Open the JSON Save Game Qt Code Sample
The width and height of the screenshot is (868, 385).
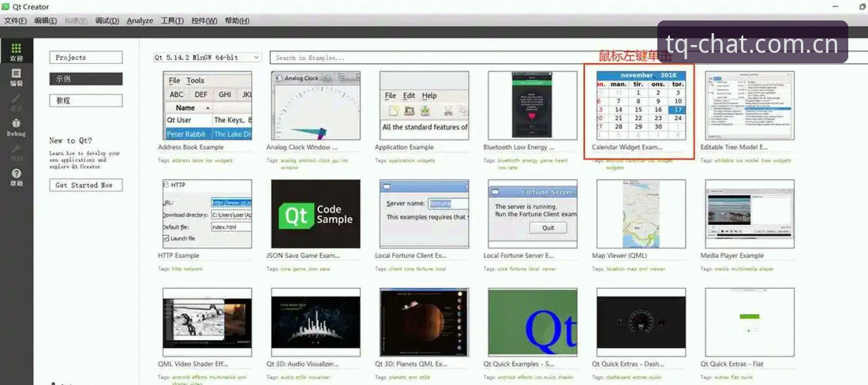click(x=316, y=214)
